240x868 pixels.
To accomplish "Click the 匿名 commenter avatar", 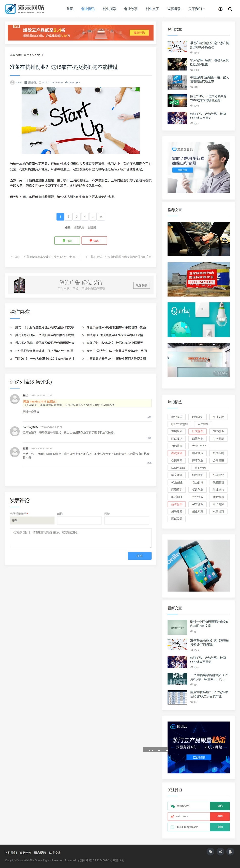I will tap(15, 452).
